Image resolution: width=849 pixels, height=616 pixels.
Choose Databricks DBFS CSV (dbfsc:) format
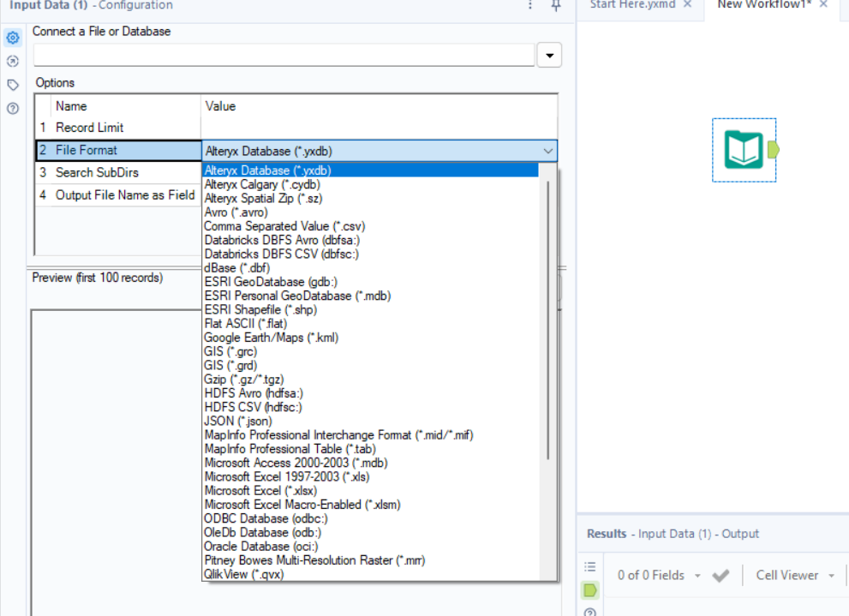pos(370,254)
